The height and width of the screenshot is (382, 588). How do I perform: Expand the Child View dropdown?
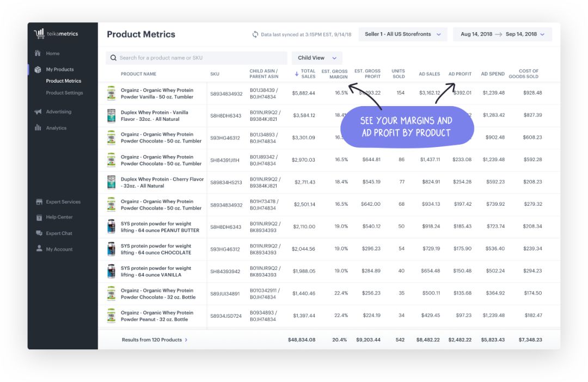317,58
